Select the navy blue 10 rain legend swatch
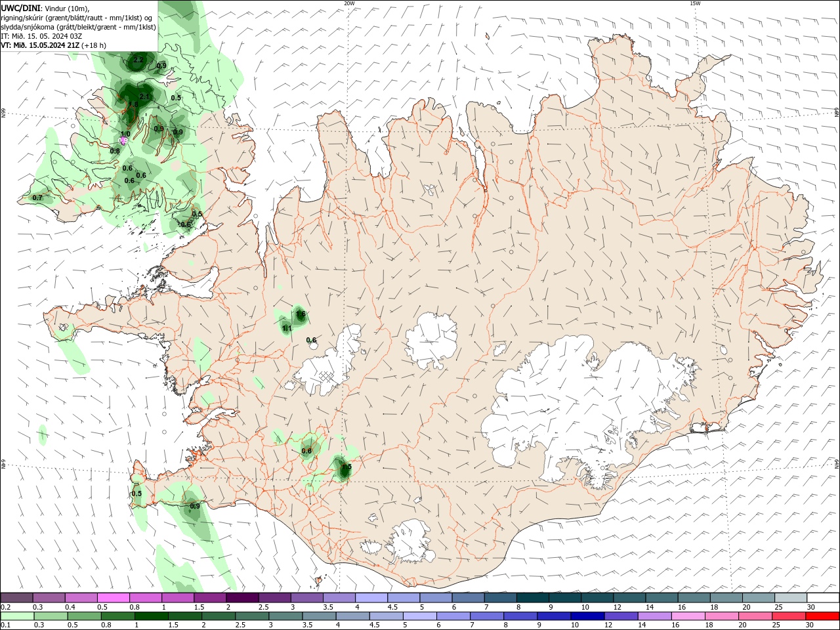Viewport: 840px width, 630px height. tap(587, 616)
